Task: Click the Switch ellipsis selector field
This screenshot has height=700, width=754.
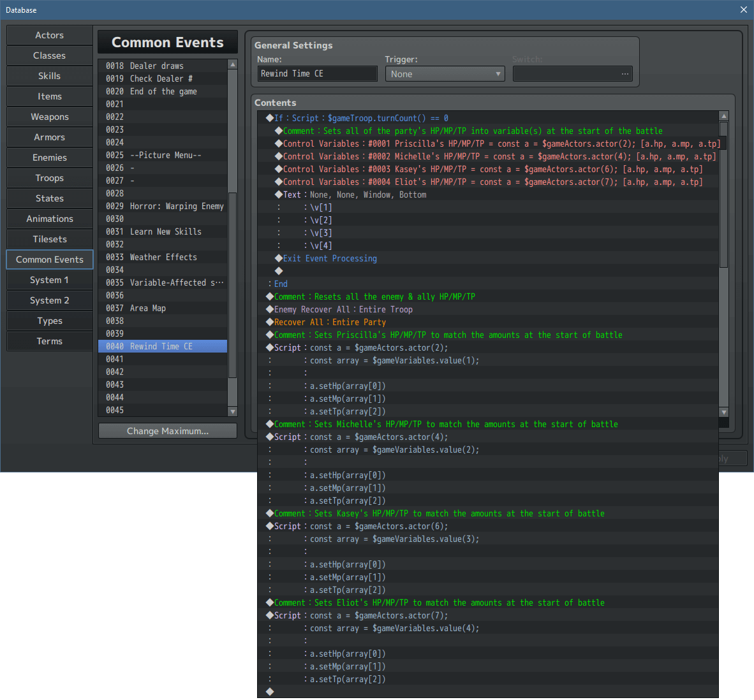Action: 572,74
